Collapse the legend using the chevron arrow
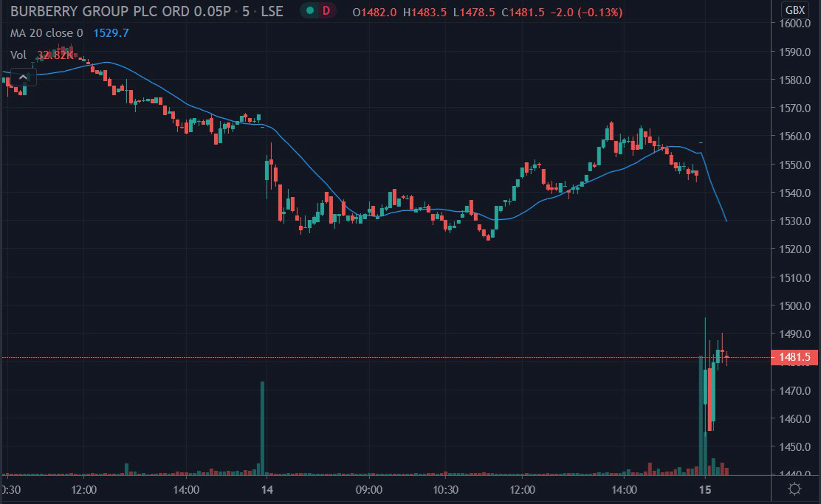821x504 pixels. (23, 77)
